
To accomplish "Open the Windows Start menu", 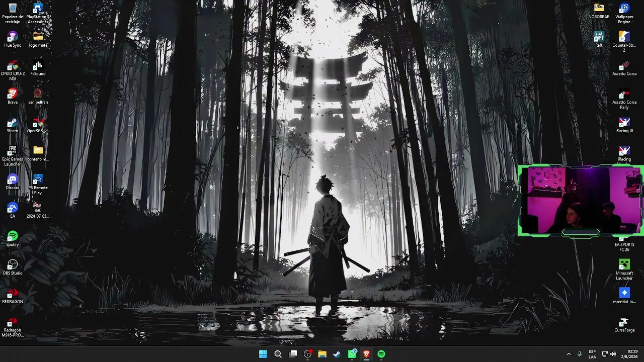I will click(x=263, y=354).
